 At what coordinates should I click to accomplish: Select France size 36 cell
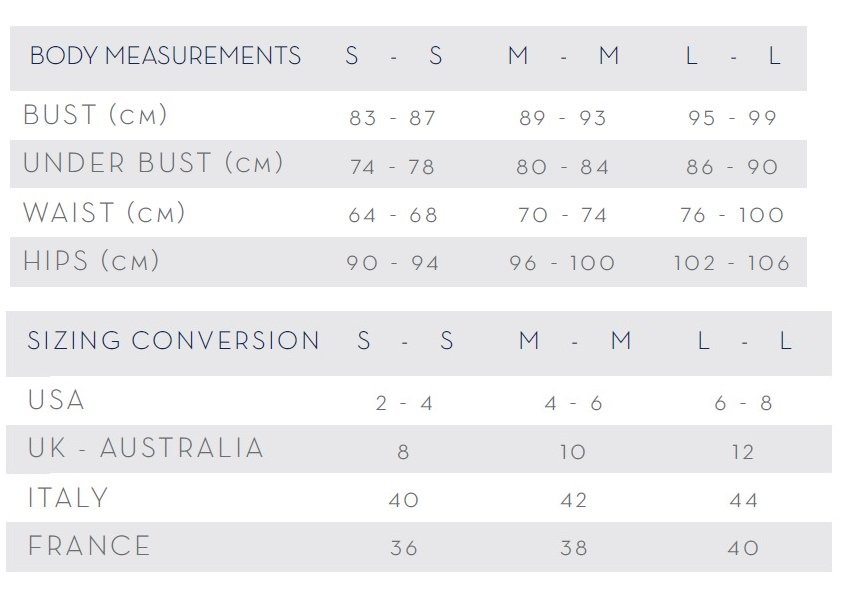coord(404,548)
